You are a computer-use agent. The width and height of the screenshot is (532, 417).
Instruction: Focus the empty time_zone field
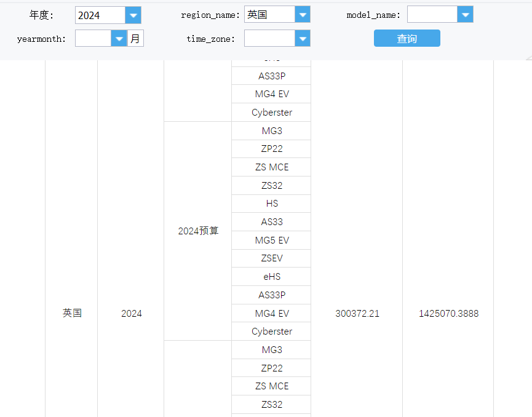(269, 38)
